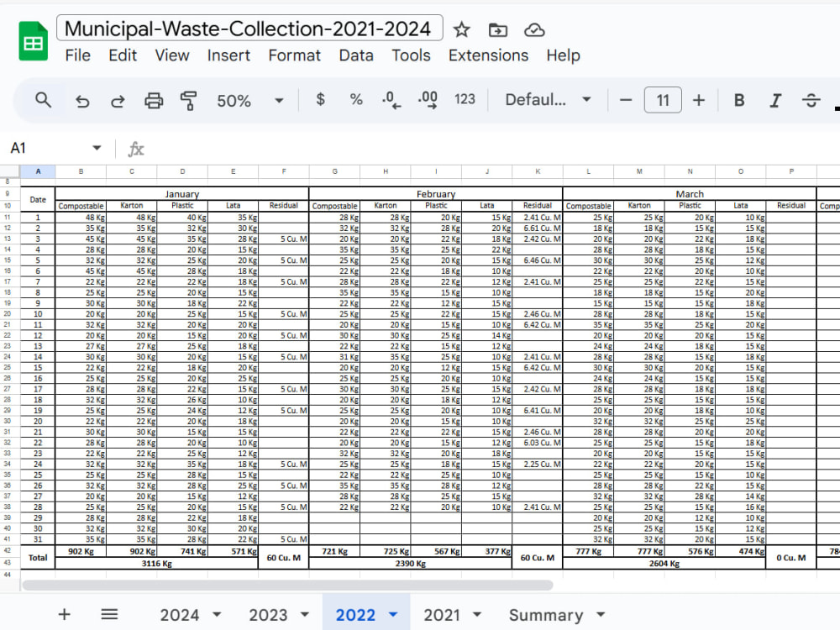The image size is (840, 630).
Task: Expand the Name box dropdown arrow
Action: (97, 148)
